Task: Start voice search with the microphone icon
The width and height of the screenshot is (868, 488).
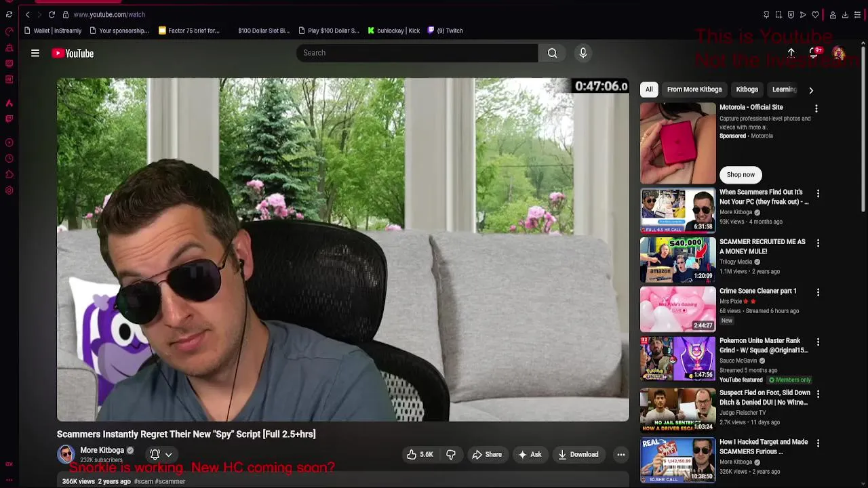Action: 583,53
